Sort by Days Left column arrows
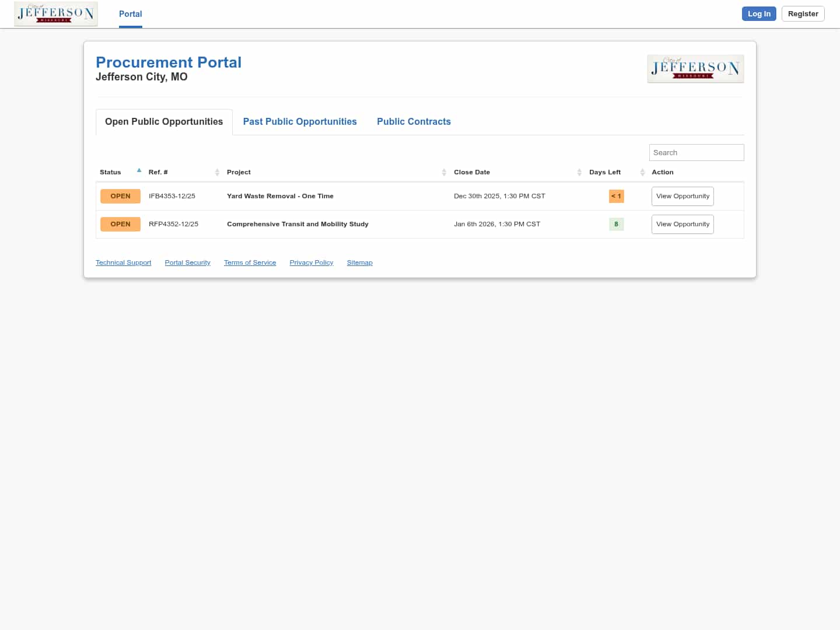The image size is (840, 630). pyautogui.click(x=642, y=172)
